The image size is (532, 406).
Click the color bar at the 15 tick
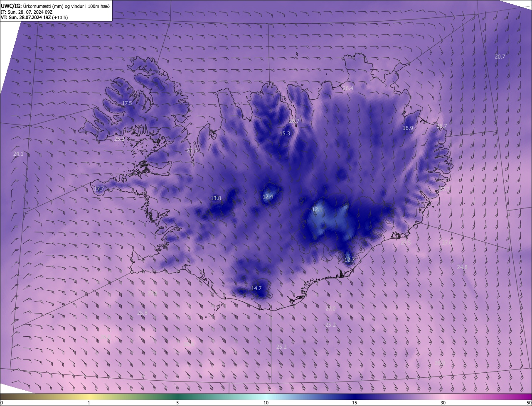click(x=355, y=403)
